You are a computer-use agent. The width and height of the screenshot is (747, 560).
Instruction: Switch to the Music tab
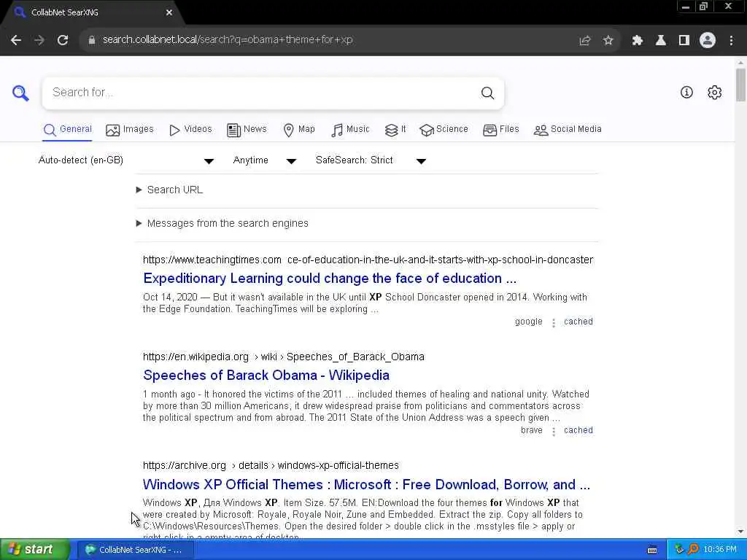350,130
